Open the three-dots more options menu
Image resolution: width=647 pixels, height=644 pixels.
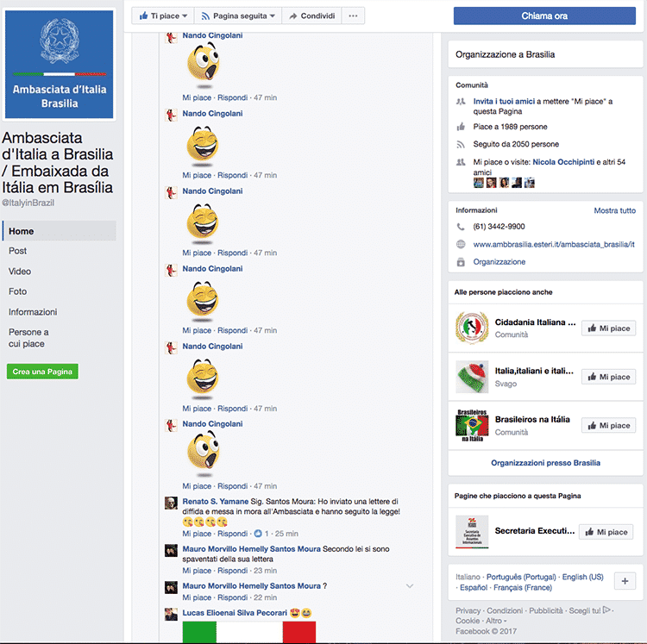tap(353, 16)
